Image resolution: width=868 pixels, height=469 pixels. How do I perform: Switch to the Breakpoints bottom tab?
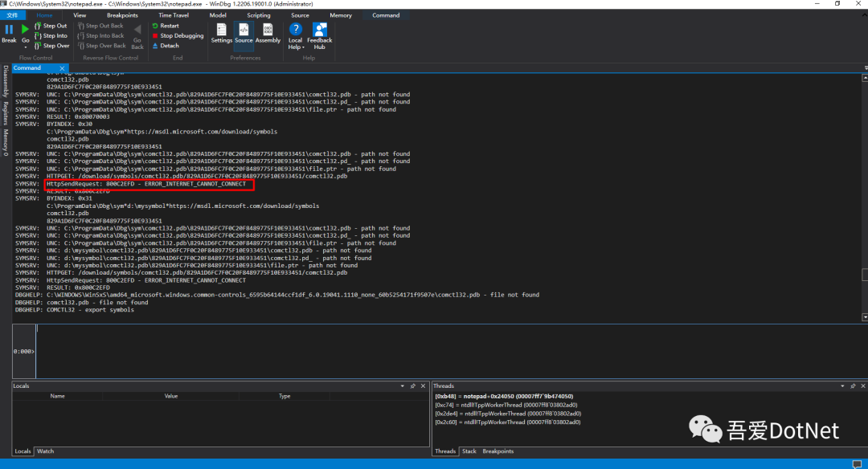pyautogui.click(x=497, y=451)
